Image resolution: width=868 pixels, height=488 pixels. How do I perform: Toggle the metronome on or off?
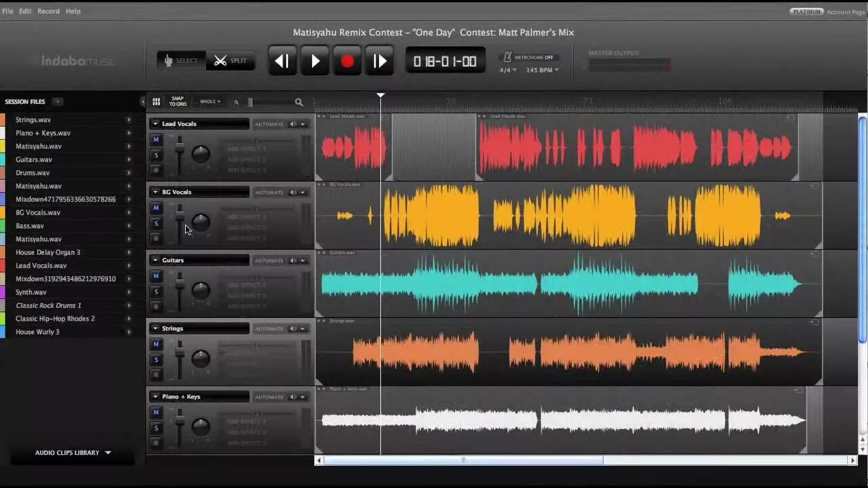click(x=528, y=57)
